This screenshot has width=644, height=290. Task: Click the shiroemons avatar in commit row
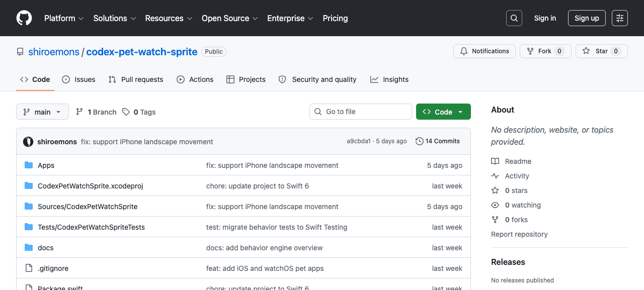28,142
